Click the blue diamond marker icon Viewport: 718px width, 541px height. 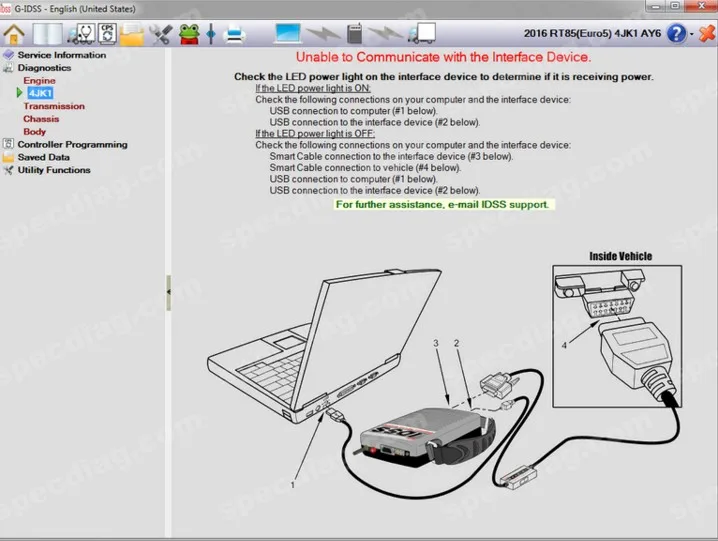(x=211, y=34)
